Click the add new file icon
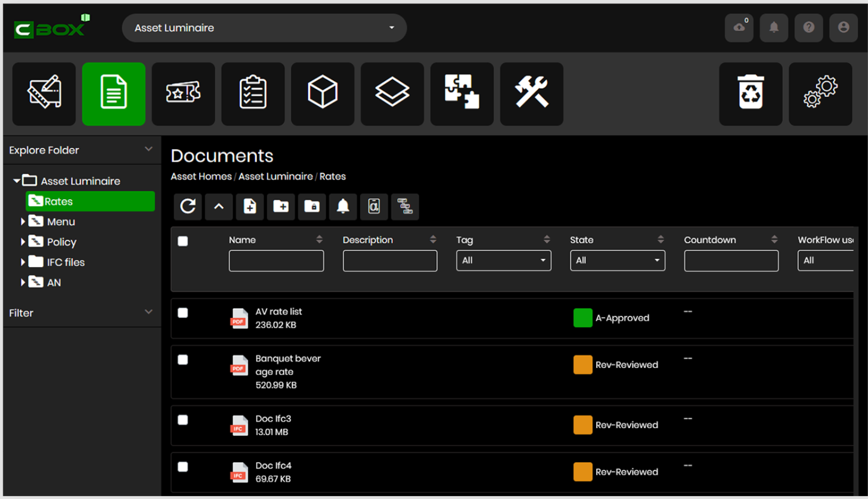 pyautogui.click(x=250, y=206)
